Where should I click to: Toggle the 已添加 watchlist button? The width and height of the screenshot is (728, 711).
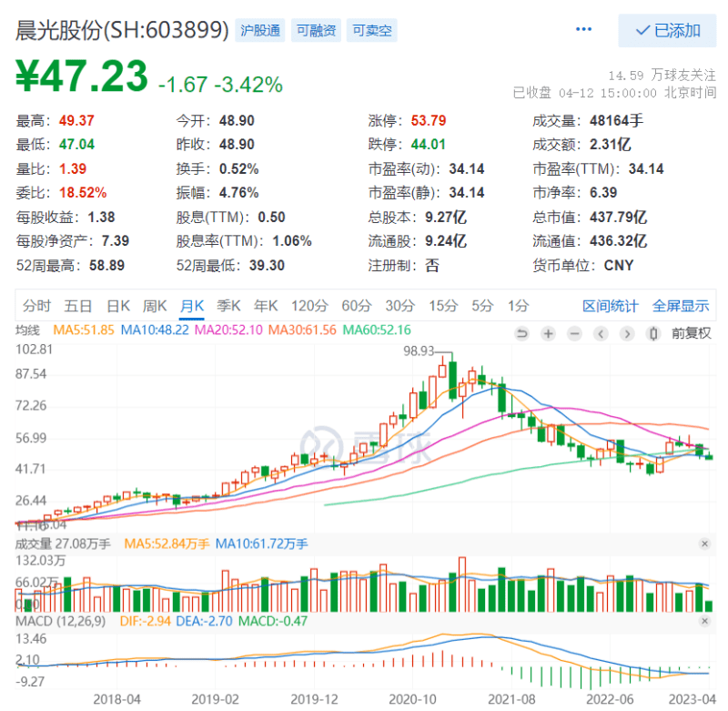[668, 30]
